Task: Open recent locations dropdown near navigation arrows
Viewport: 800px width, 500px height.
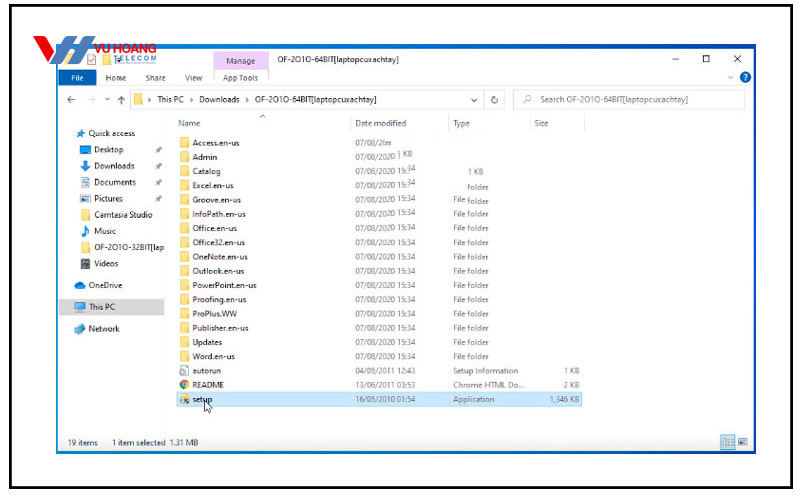Action: [106, 100]
